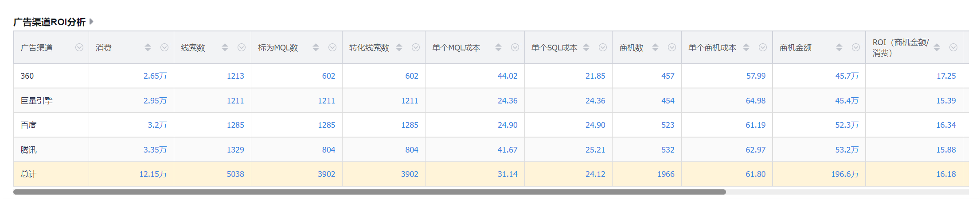The width and height of the screenshot is (980, 199).
Task: Open the ROI（商机金额/消费） column dropdown menu
Action: coord(953,47)
